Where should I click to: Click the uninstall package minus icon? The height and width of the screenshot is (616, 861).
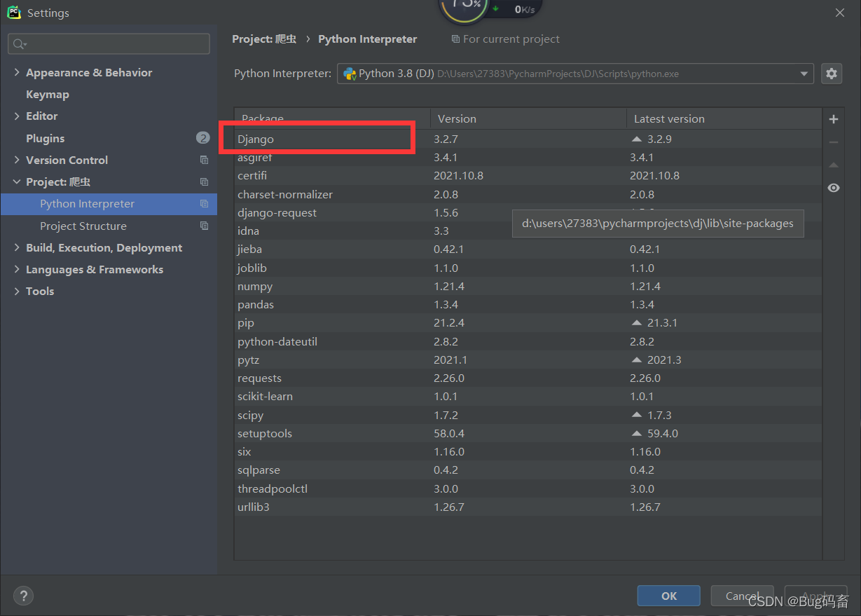(x=834, y=142)
